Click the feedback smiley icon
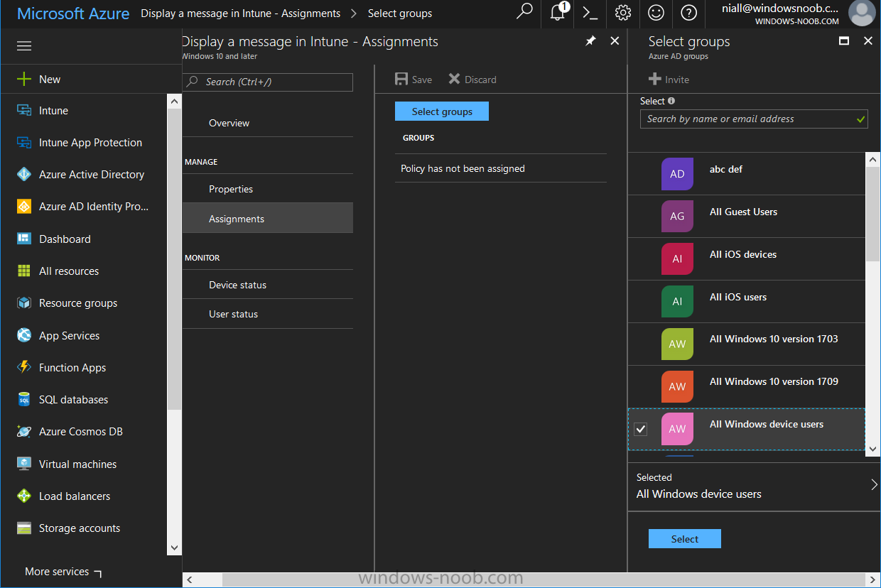This screenshot has height=588, width=881. pos(656,12)
